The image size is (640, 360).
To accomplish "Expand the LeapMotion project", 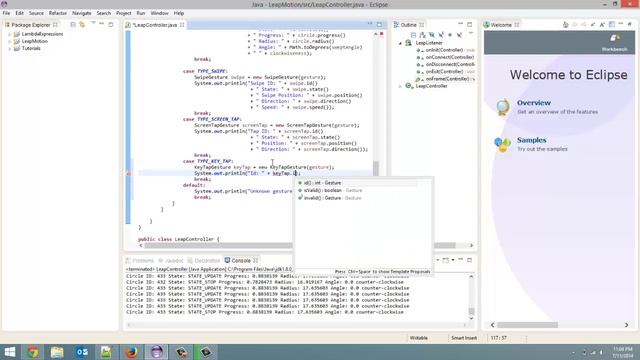I will [9, 41].
